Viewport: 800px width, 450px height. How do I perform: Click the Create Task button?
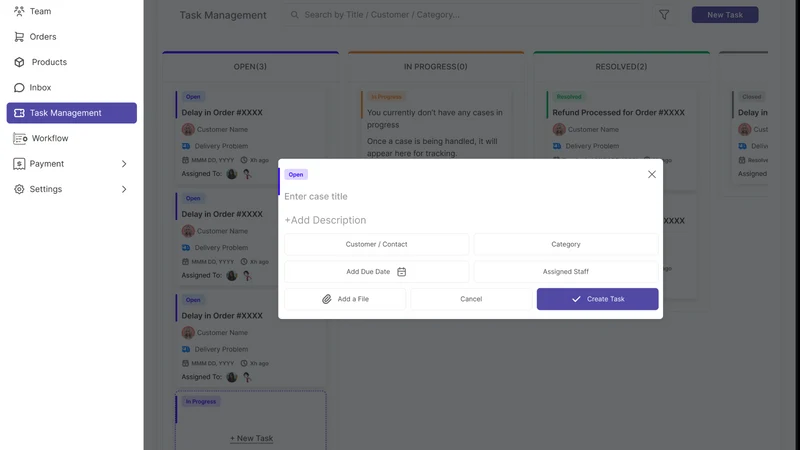pyautogui.click(x=597, y=299)
